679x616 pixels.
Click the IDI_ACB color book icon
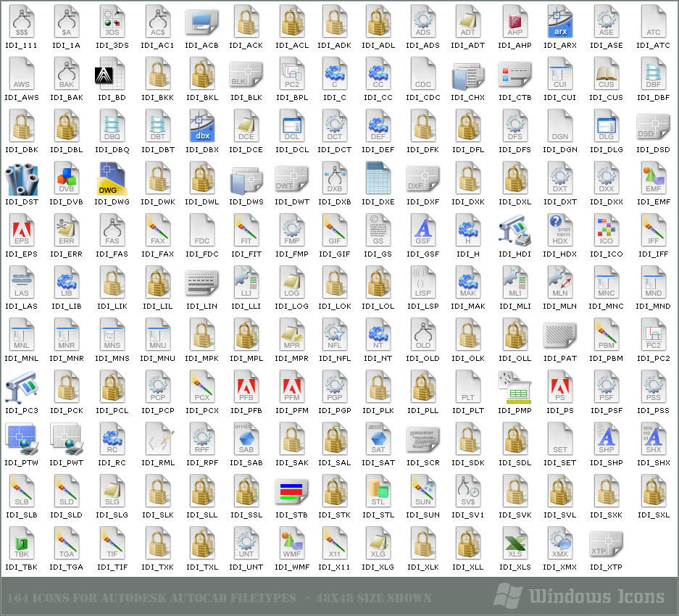201,22
